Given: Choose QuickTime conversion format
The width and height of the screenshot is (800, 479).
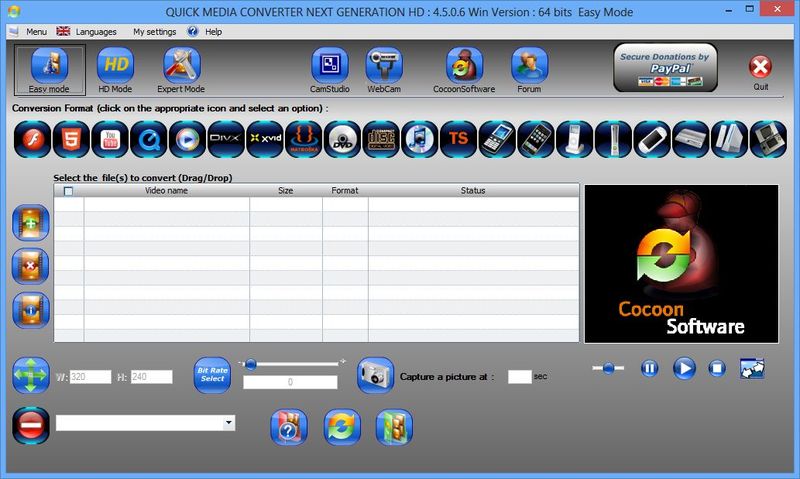Looking at the screenshot, I should (148, 139).
